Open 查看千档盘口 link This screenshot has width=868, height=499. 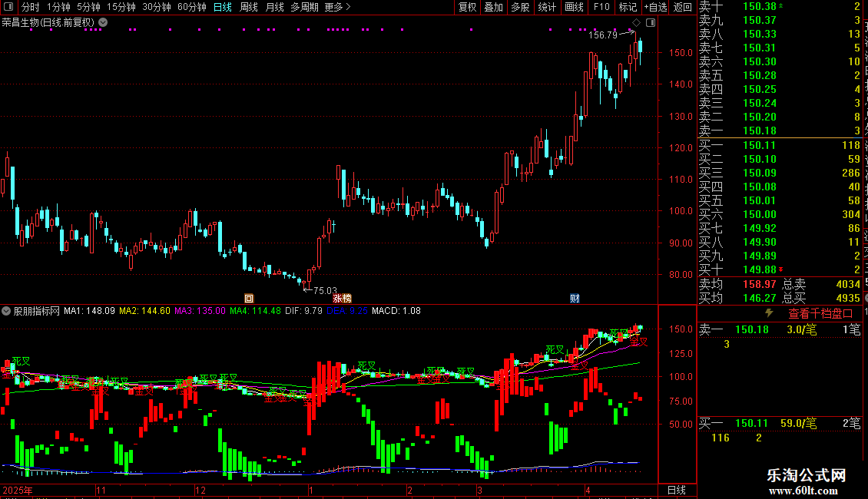pyautogui.click(x=820, y=314)
